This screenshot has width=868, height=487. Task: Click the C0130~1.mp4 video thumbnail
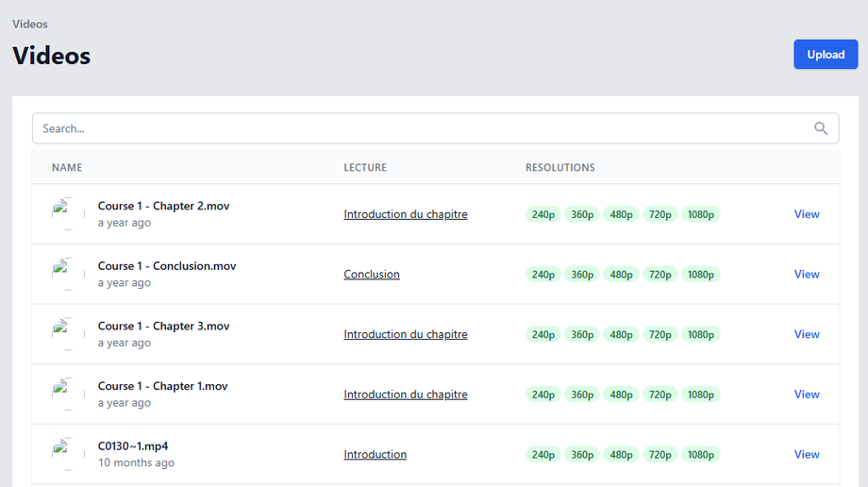[x=68, y=454]
